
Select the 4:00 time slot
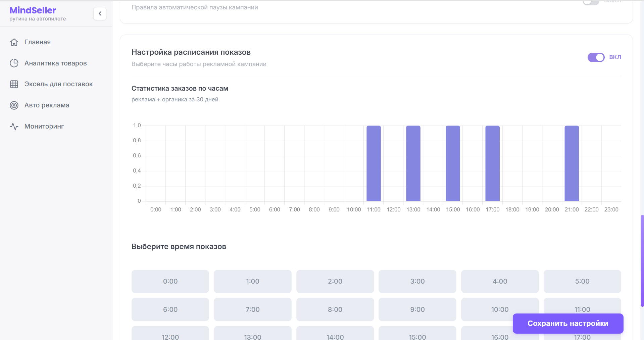click(x=500, y=281)
